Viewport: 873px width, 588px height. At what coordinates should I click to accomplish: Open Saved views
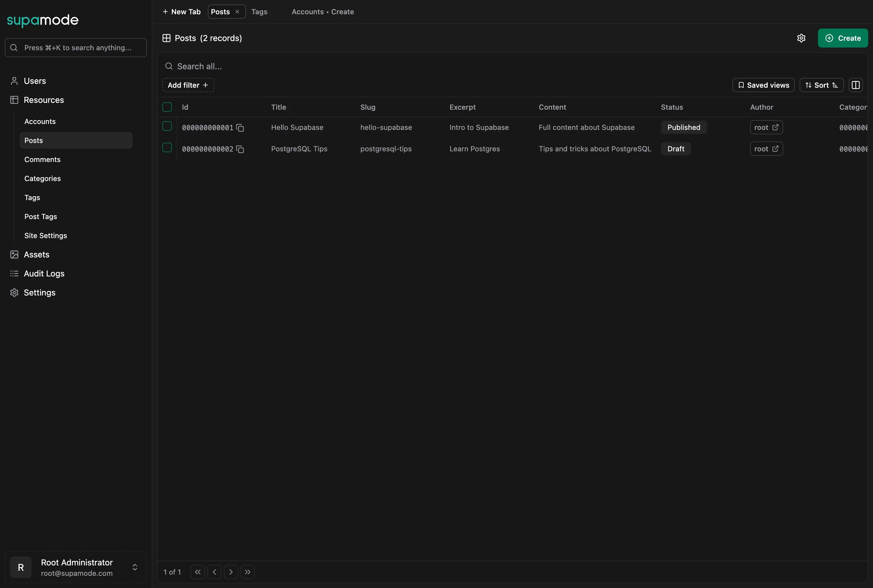(763, 85)
